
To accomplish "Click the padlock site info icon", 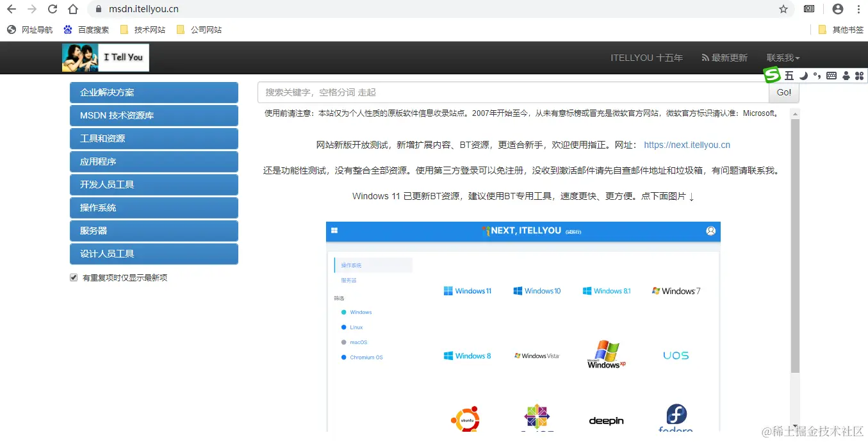I will (x=98, y=9).
